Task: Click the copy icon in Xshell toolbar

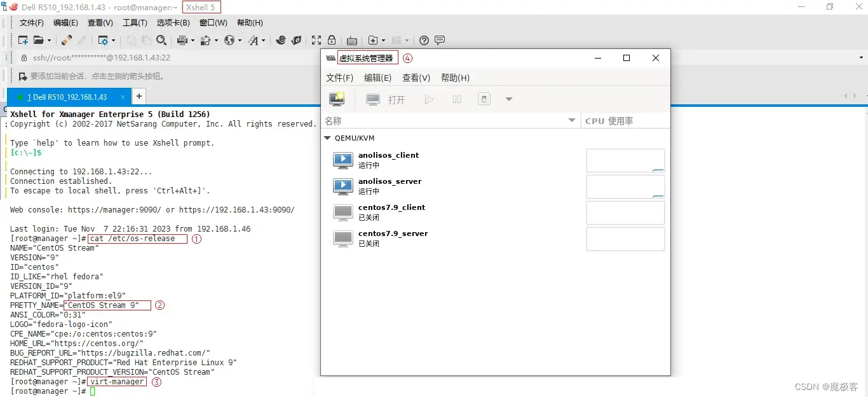Action: (x=131, y=40)
